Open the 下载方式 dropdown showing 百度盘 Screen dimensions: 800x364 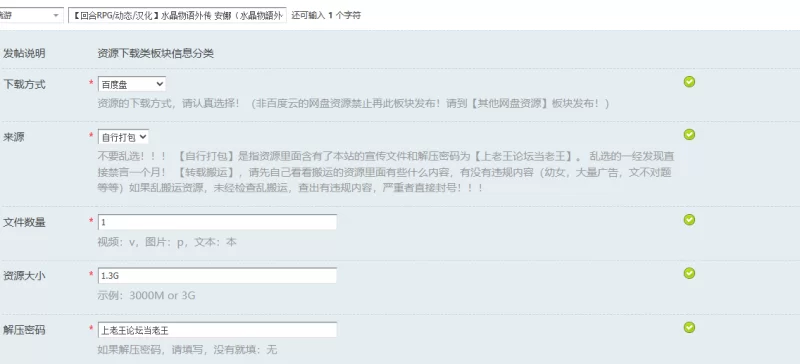[132, 84]
